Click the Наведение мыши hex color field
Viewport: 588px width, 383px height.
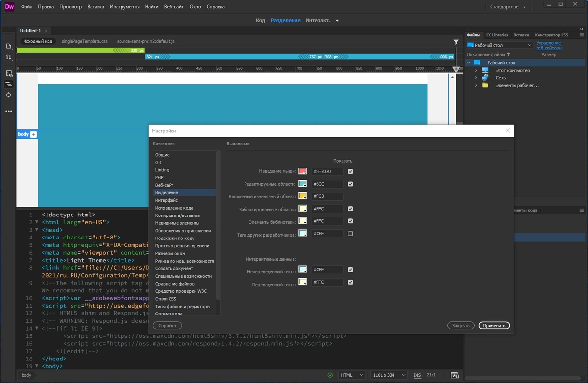[x=327, y=171]
